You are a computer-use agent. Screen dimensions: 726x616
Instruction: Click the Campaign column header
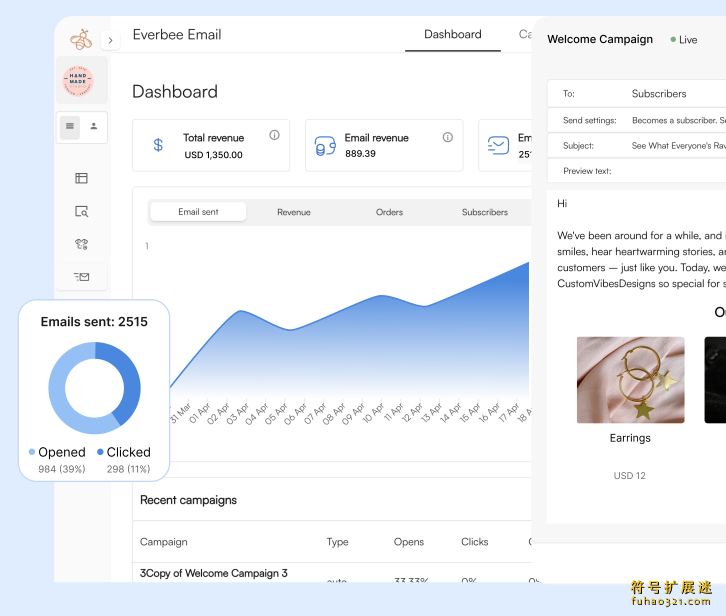coord(163,542)
